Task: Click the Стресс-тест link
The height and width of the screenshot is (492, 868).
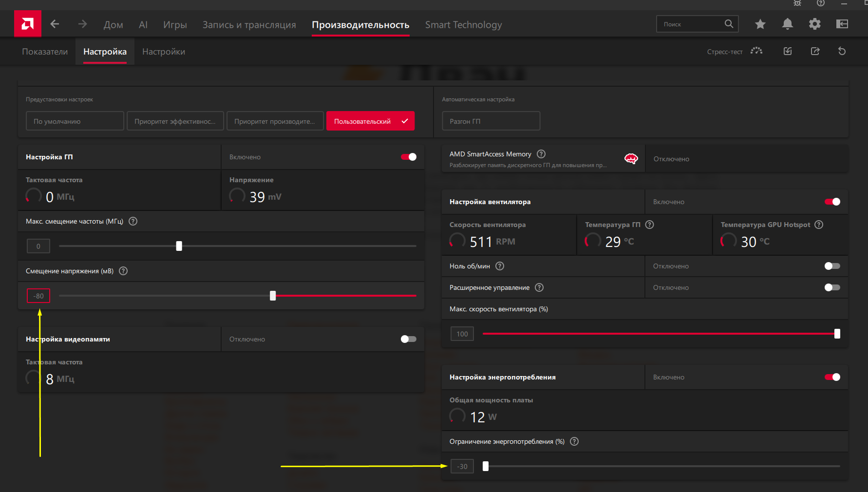Action: point(725,52)
